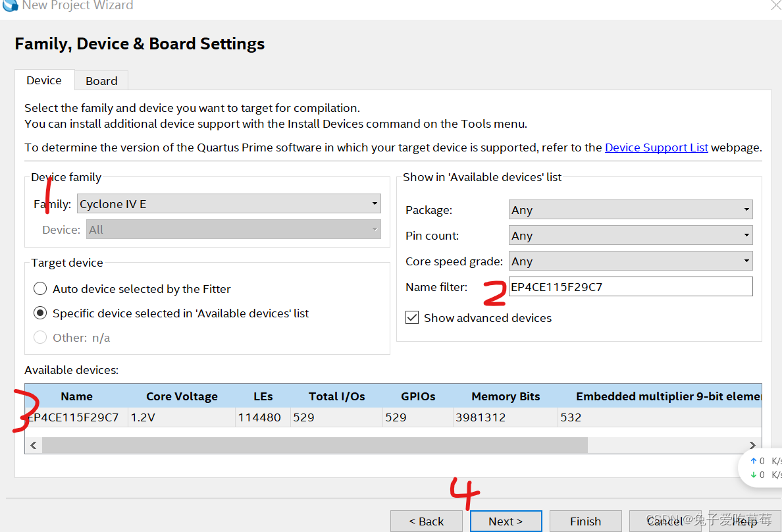Viewport: 782px width, 532px height.
Task: Click the Name filter input field
Action: (630, 287)
